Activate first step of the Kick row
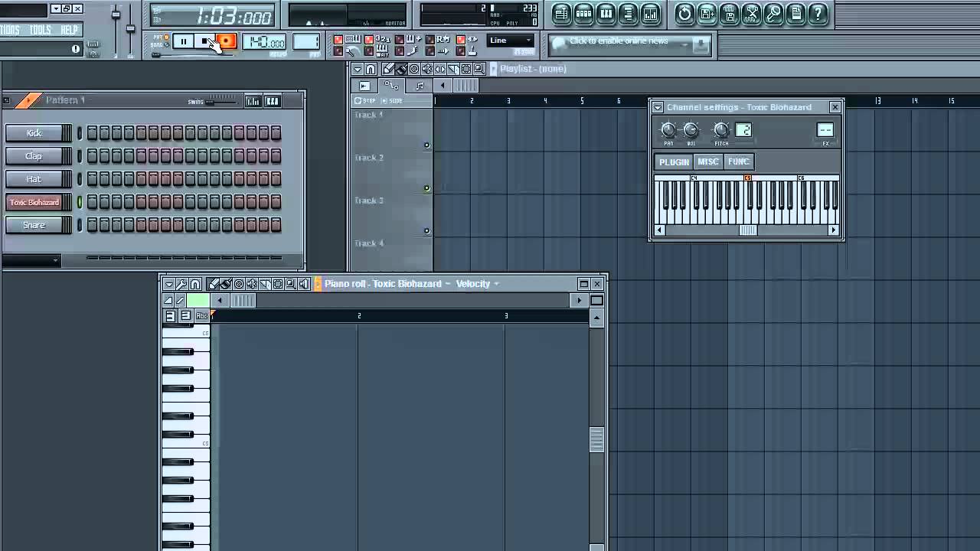The image size is (980, 551). pos(92,133)
